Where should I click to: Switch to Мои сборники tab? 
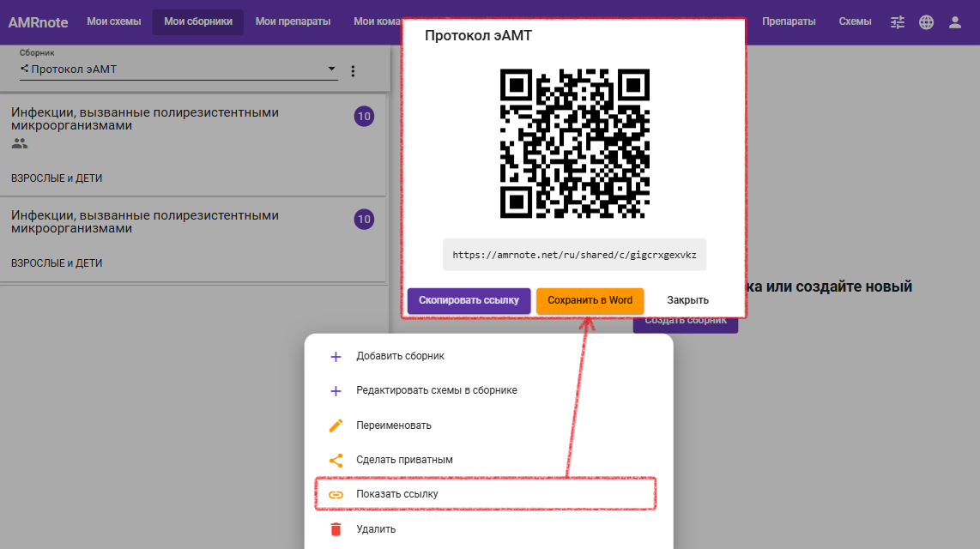coord(198,21)
